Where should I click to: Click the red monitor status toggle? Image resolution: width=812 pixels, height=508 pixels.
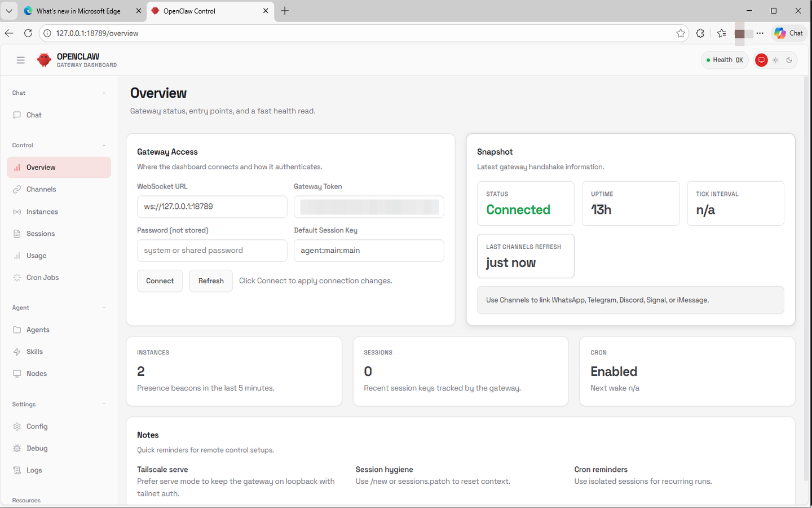[761, 60]
